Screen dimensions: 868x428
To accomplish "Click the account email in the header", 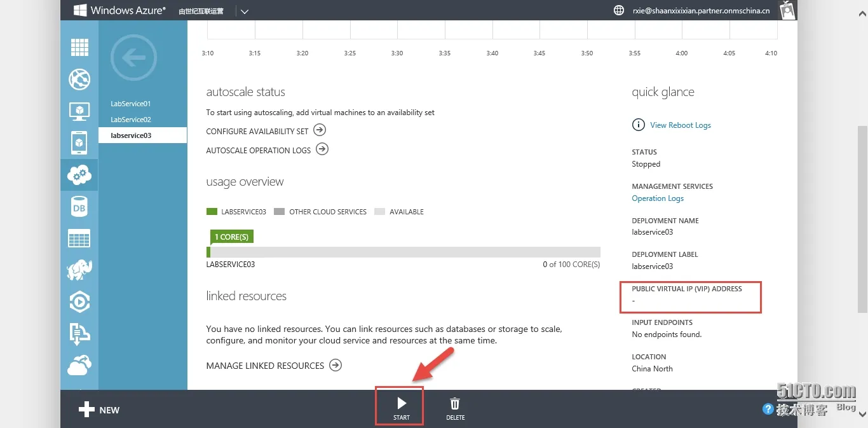I will [701, 11].
